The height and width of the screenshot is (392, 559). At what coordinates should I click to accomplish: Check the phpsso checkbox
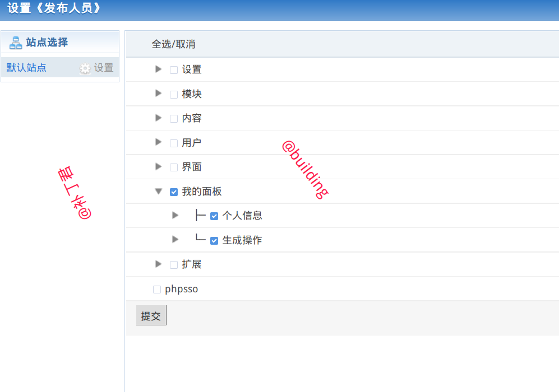tap(156, 288)
